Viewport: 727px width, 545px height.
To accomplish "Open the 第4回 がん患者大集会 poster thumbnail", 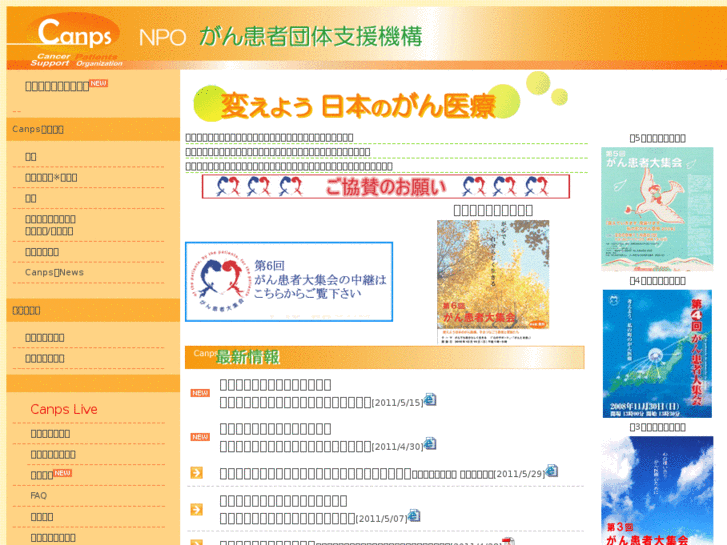I will pyautogui.click(x=657, y=353).
